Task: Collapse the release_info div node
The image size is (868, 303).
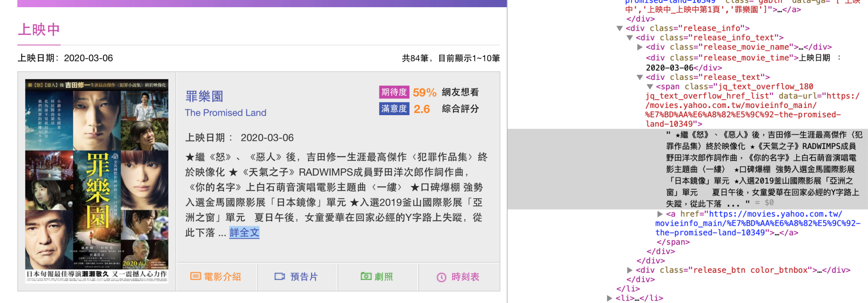Action: click(620, 28)
